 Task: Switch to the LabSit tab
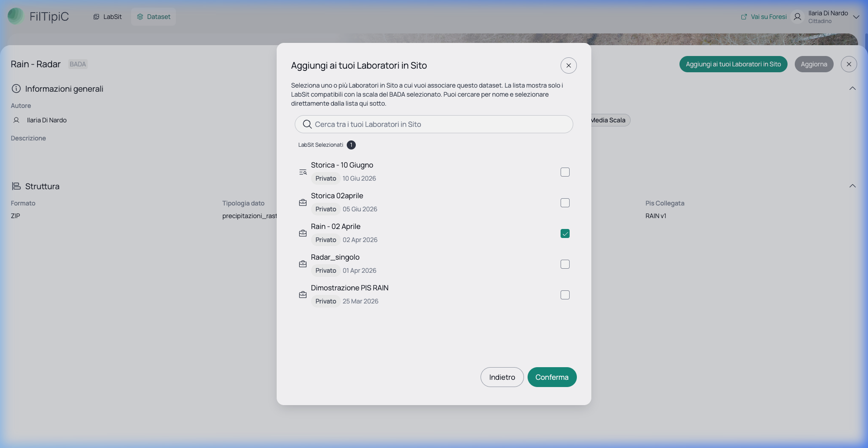pyautogui.click(x=108, y=17)
